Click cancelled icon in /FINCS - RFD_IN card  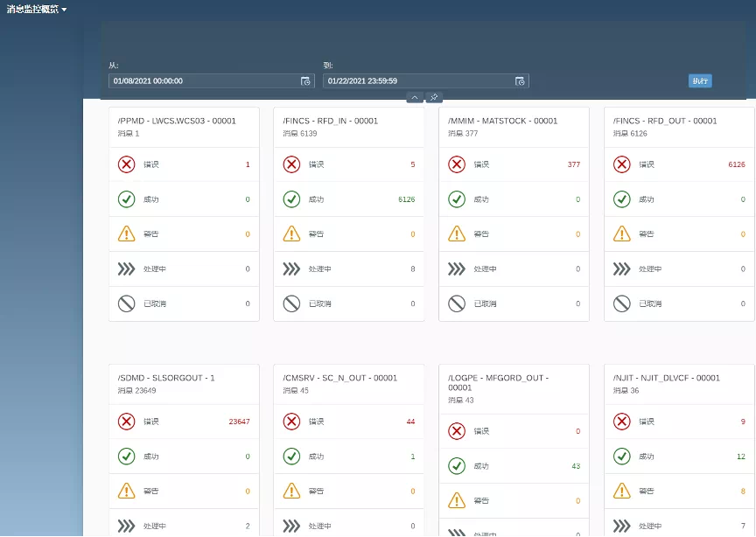pos(291,303)
